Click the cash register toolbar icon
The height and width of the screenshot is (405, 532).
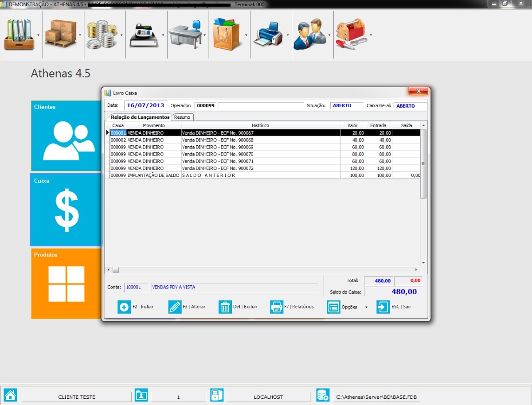(143, 35)
